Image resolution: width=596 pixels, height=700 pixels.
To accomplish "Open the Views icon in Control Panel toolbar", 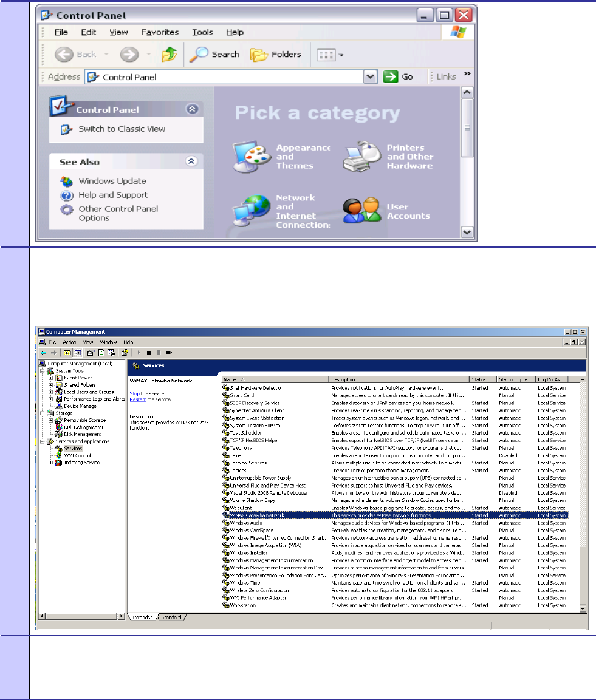I will (x=326, y=55).
